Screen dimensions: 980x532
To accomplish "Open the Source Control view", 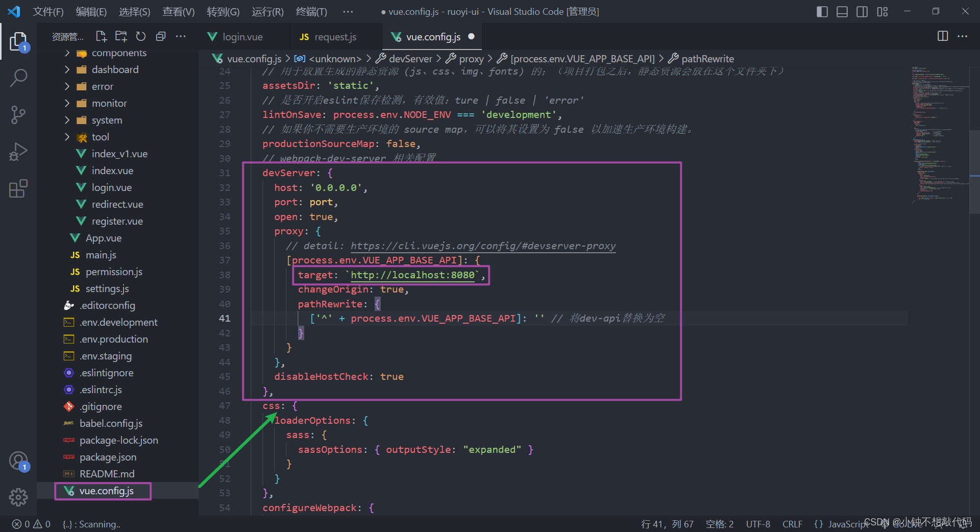I will click(18, 115).
